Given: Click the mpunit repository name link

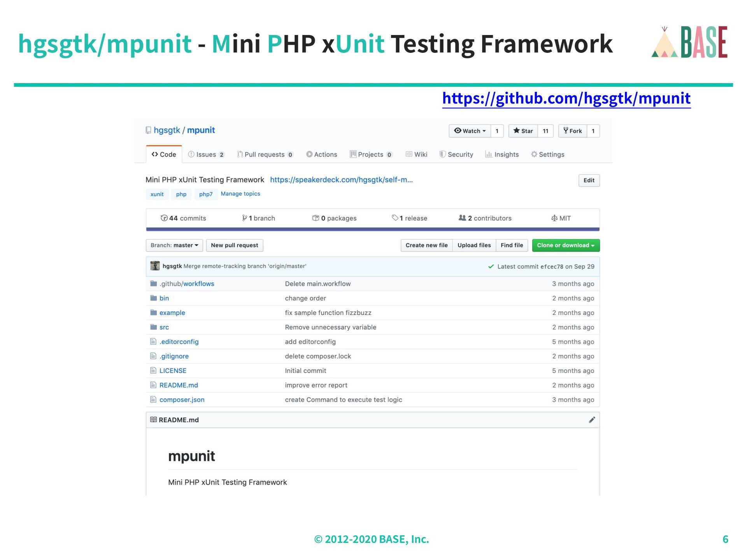Looking at the screenshot, I should (x=201, y=130).
